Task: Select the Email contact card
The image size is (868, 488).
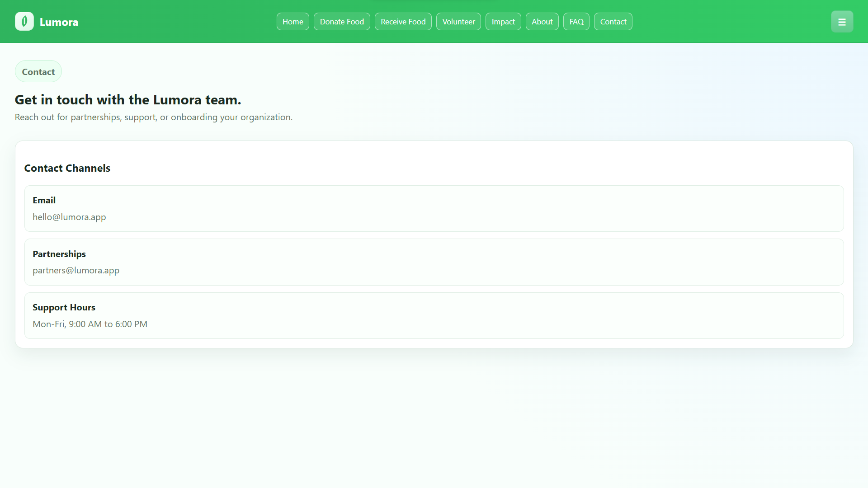Action: (x=434, y=208)
